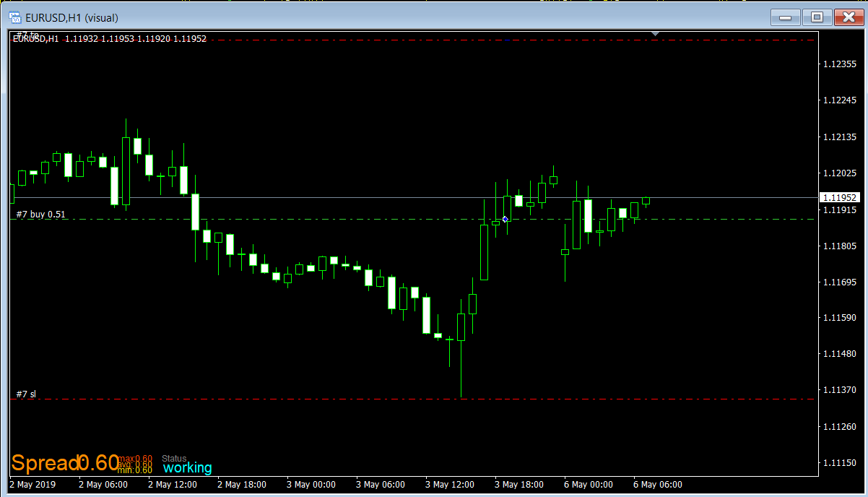Click the orange Spread label
The image size is (868, 497).
[44, 463]
